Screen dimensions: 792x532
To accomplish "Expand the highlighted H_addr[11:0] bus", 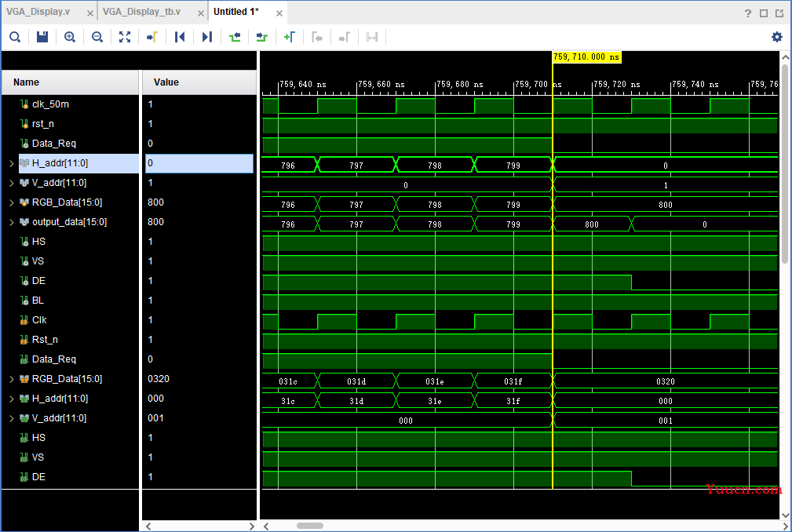I will pyautogui.click(x=11, y=163).
